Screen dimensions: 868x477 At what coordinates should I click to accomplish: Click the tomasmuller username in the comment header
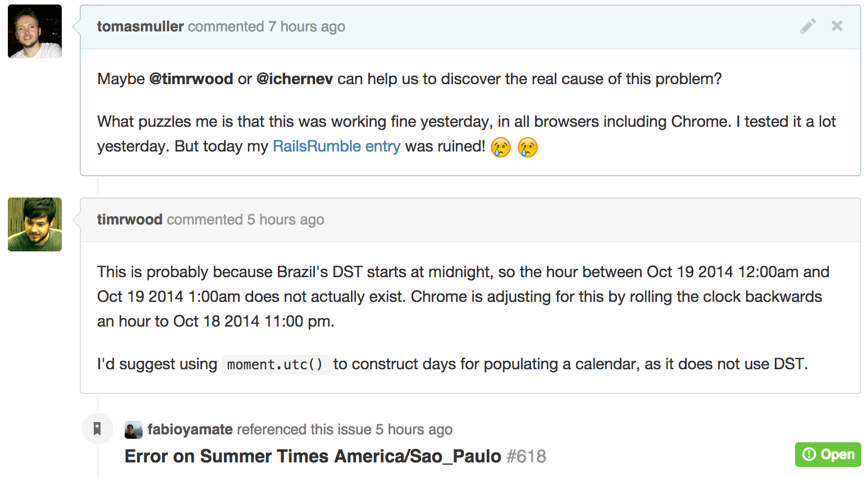[x=140, y=26]
